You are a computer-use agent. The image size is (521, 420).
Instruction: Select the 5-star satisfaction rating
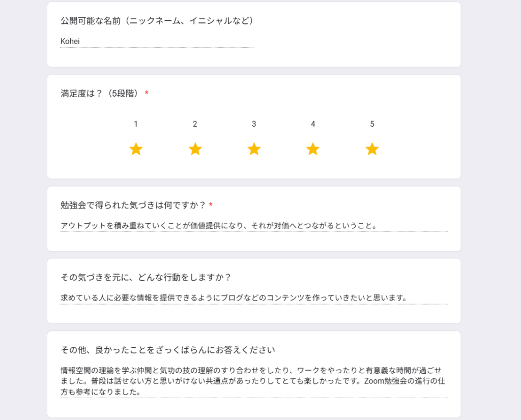coord(372,149)
